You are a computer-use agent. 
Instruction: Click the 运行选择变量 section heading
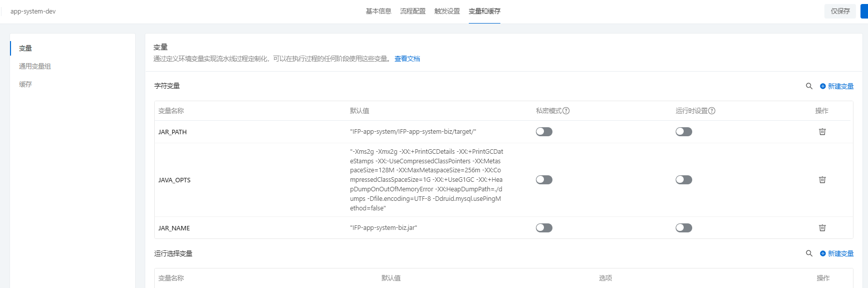pos(173,253)
